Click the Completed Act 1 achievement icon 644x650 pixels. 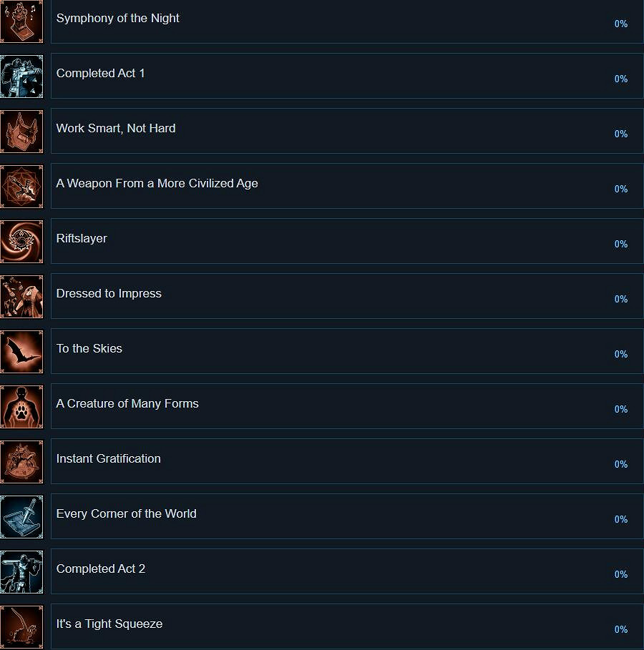pyautogui.click(x=21, y=76)
